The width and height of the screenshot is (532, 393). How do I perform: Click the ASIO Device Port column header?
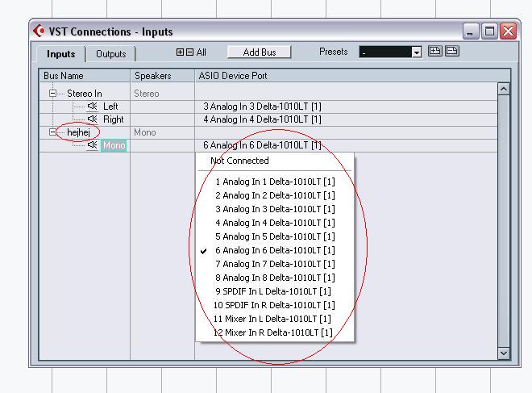351,75
